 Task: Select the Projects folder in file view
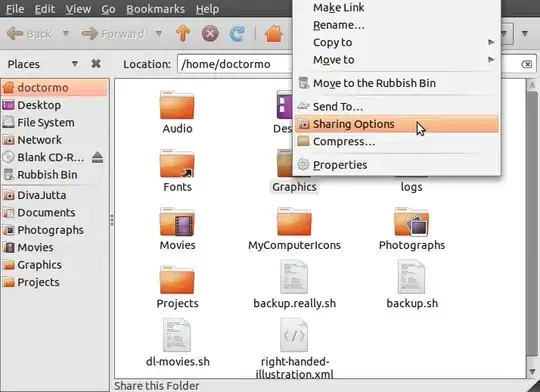(x=177, y=280)
